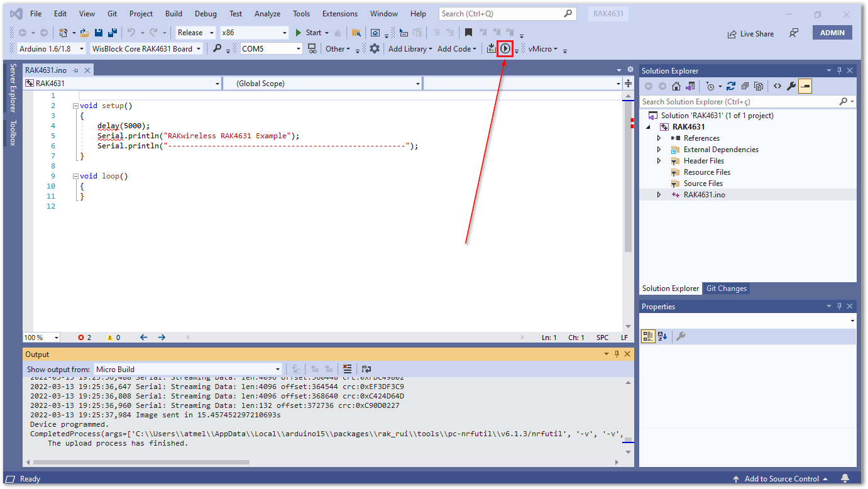The width and height of the screenshot is (868, 489).
Task: Open the serial monitor icon beside COM5
Action: point(312,48)
